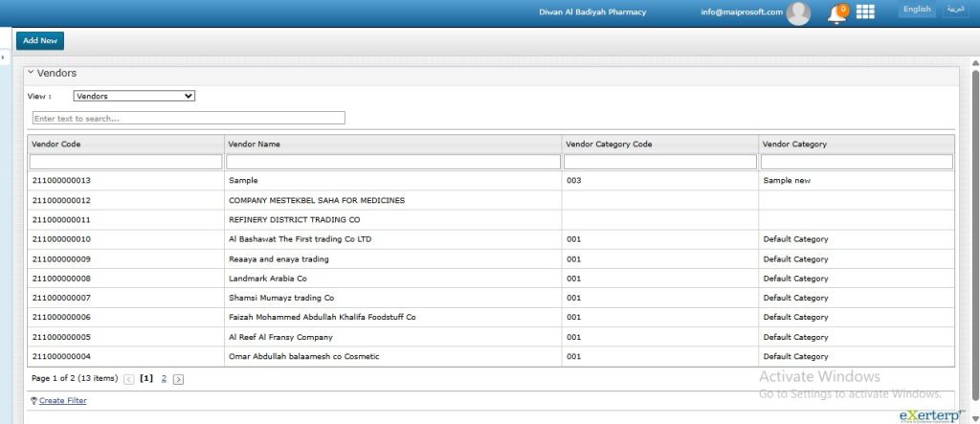Viewport: 980px width, 424px height.
Task: Open the notifications bell icon
Action: [x=836, y=13]
